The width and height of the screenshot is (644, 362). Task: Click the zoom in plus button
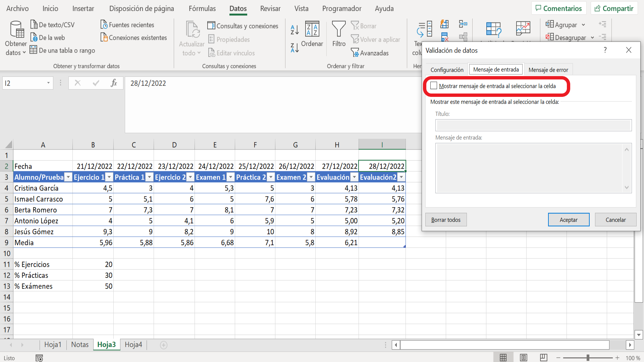(x=617, y=358)
